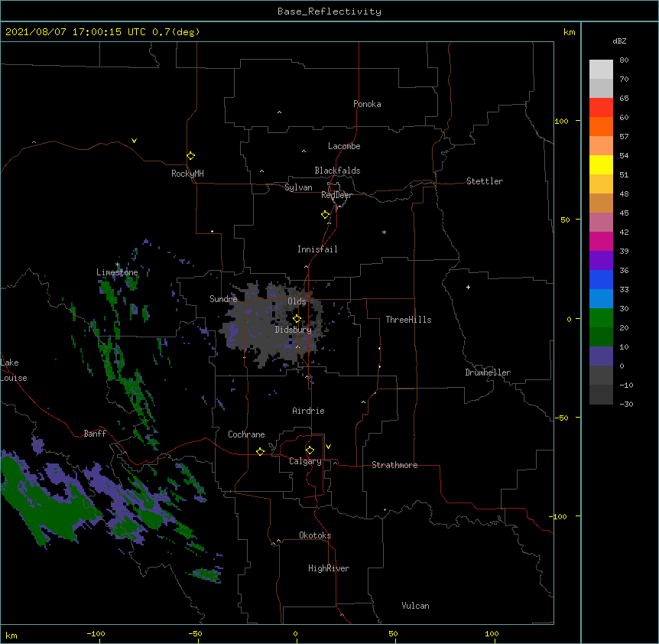Image resolution: width=659 pixels, height=644 pixels.
Task: Click the Base_Reflectivity title
Action: (329, 11)
